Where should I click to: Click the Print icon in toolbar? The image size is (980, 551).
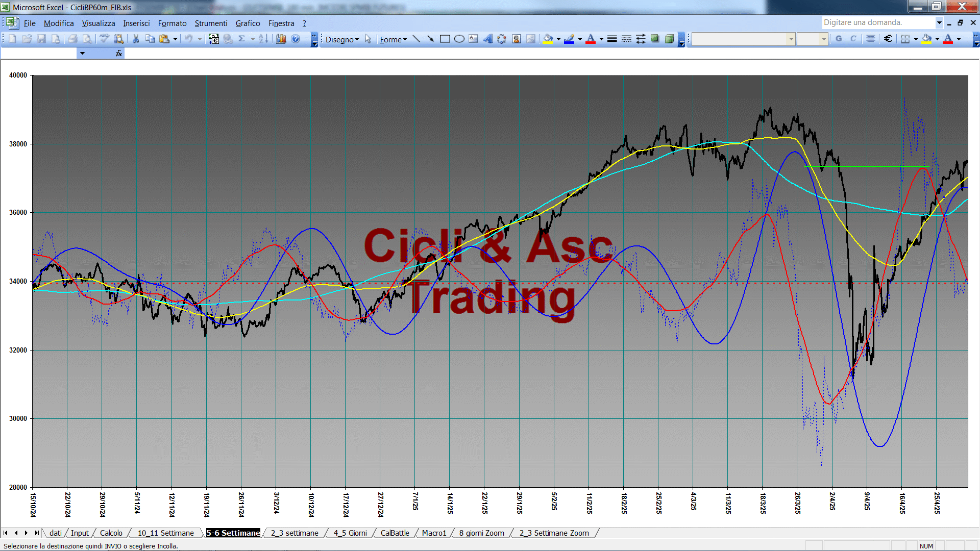tap(72, 39)
